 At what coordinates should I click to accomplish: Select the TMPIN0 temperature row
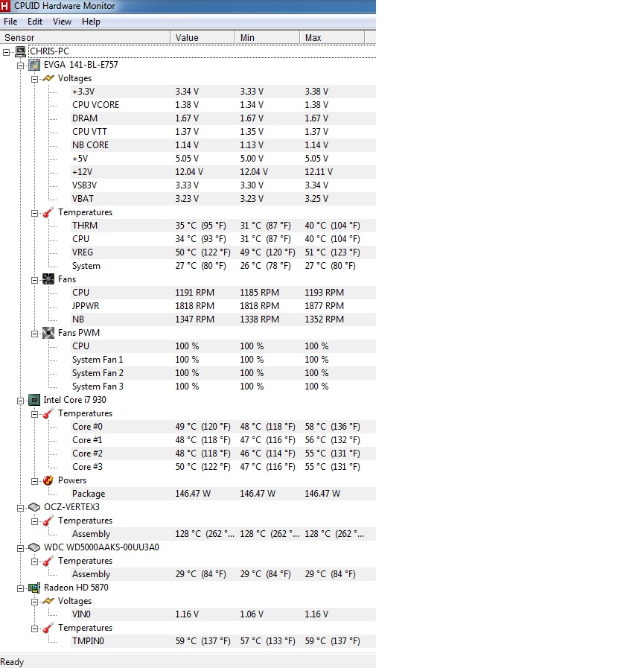pos(223,641)
